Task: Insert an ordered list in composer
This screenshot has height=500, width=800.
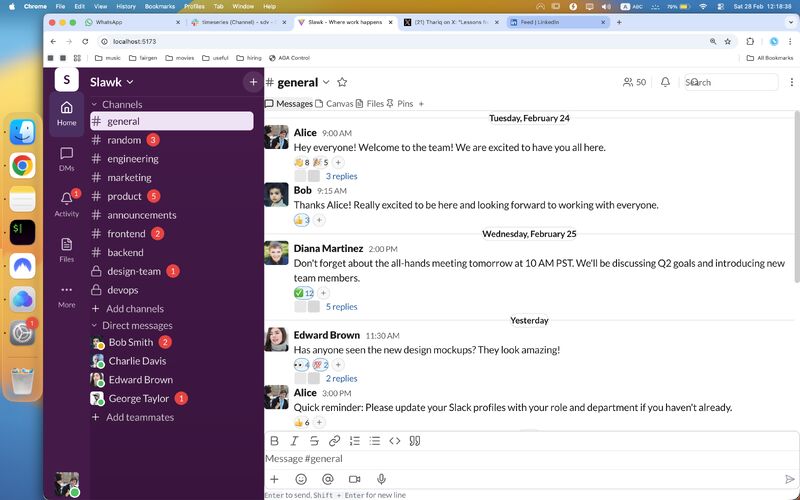Action: [355, 441]
